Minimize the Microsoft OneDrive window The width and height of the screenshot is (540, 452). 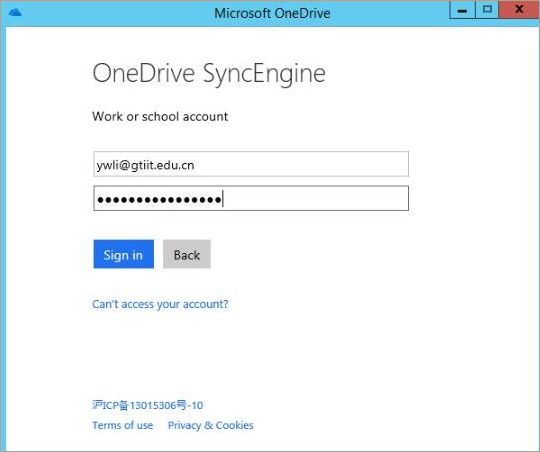tap(462, 10)
